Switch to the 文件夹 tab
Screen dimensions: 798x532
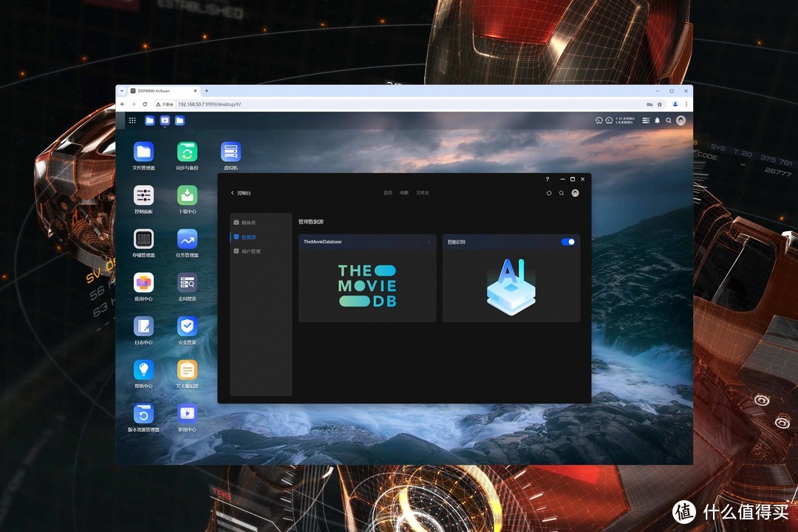click(x=423, y=193)
